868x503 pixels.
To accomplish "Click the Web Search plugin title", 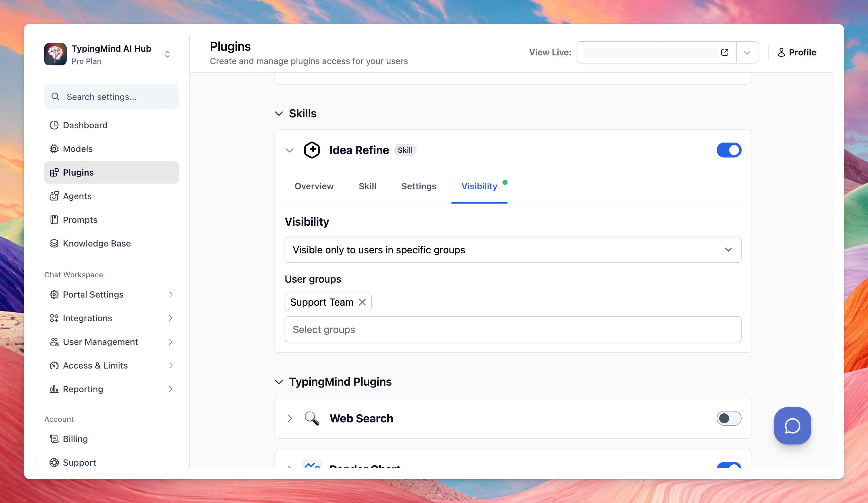I will 361,418.
